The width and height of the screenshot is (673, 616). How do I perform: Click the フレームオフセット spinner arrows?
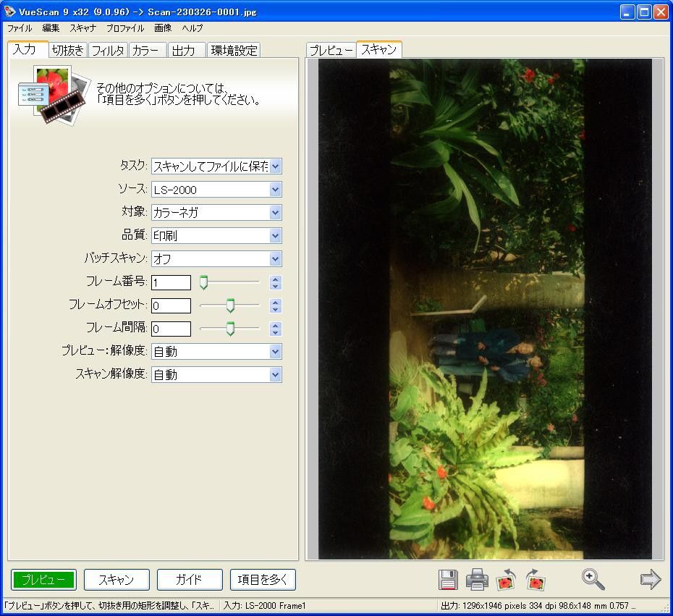tap(276, 305)
